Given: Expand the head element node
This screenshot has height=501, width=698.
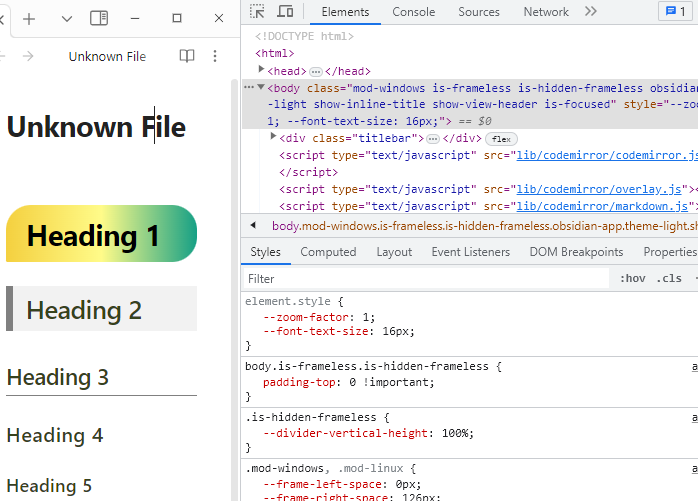Looking at the screenshot, I should click(x=262, y=69).
